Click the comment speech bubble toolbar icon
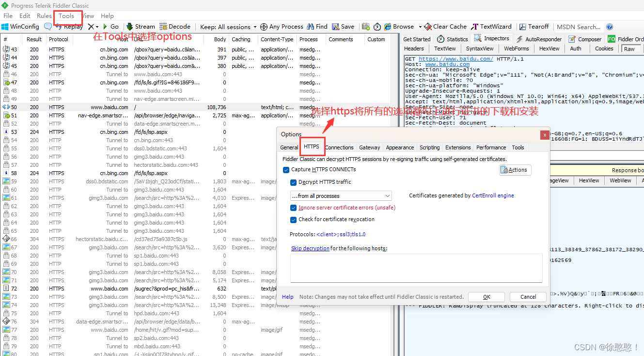 click(48, 27)
